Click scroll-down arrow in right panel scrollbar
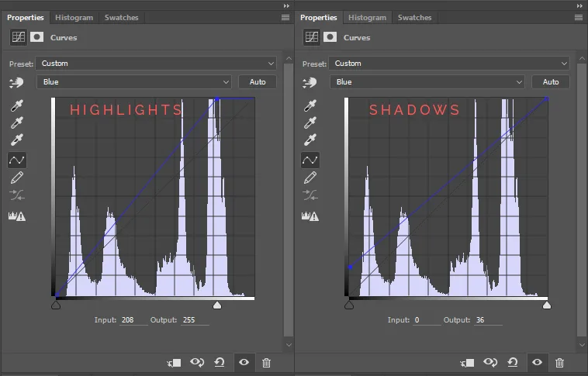 (x=582, y=345)
